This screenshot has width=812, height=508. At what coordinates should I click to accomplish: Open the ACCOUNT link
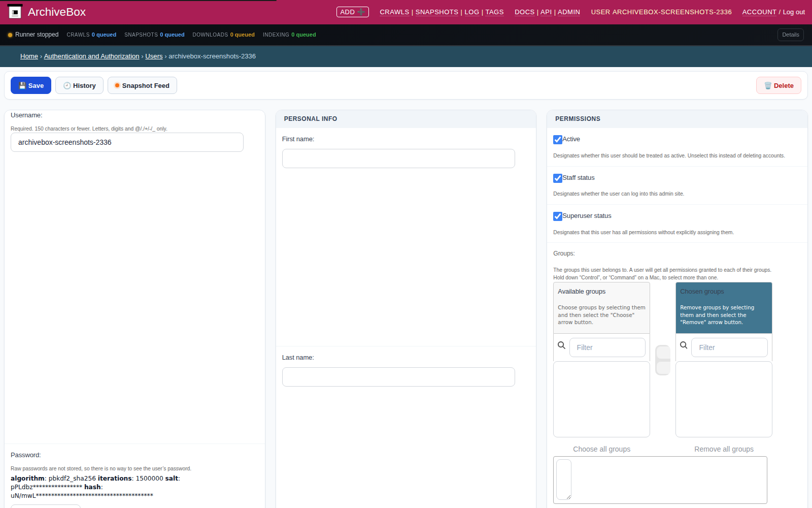[759, 12]
